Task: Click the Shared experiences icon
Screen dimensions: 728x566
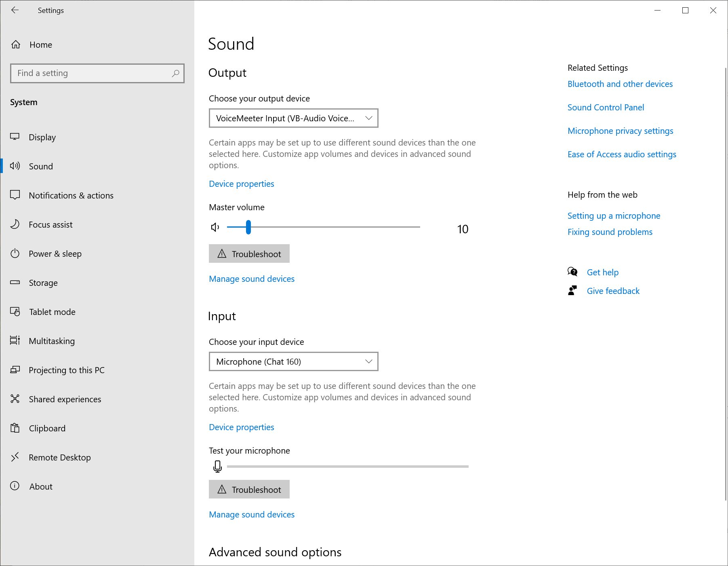Action: (x=15, y=399)
